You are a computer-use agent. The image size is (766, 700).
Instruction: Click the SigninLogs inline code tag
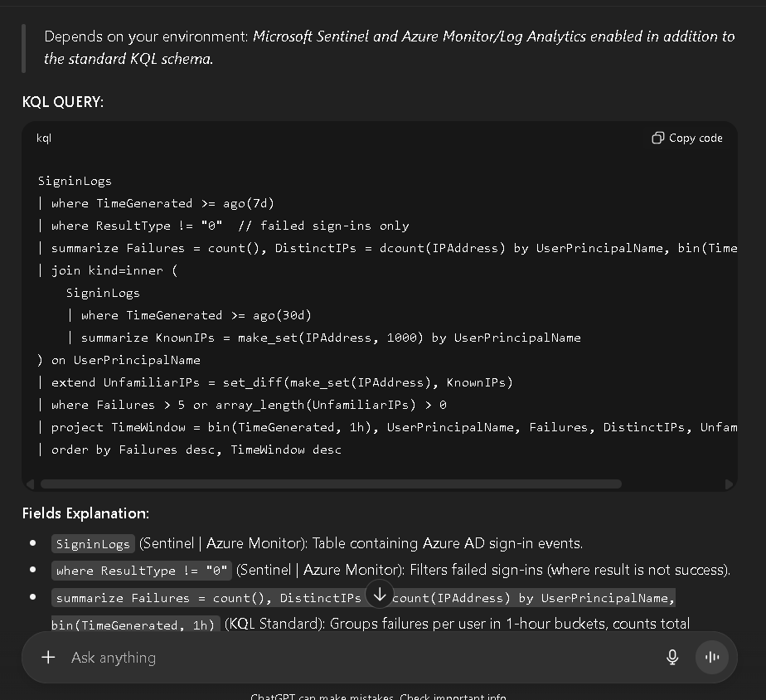93,544
